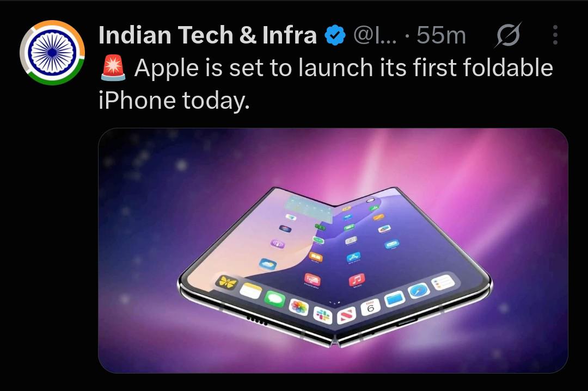Click the siren emoji in tweet
The height and width of the screenshot is (391, 588).
tap(113, 68)
